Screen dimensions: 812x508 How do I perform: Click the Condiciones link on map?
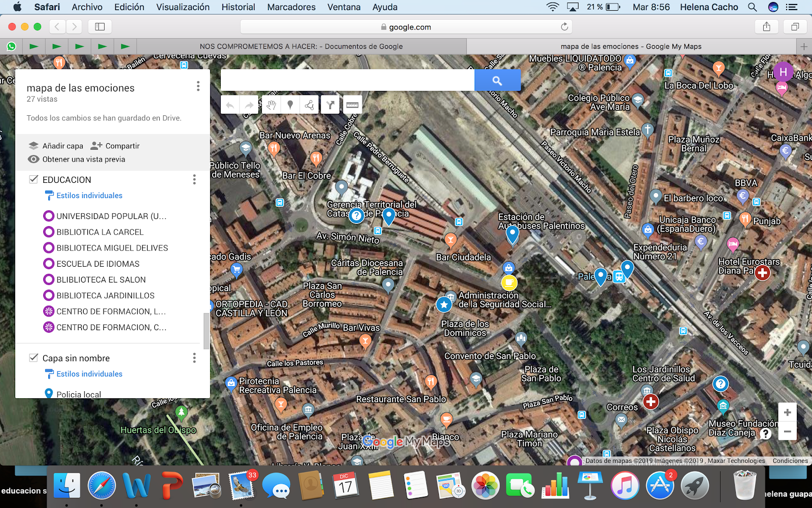coord(790,461)
